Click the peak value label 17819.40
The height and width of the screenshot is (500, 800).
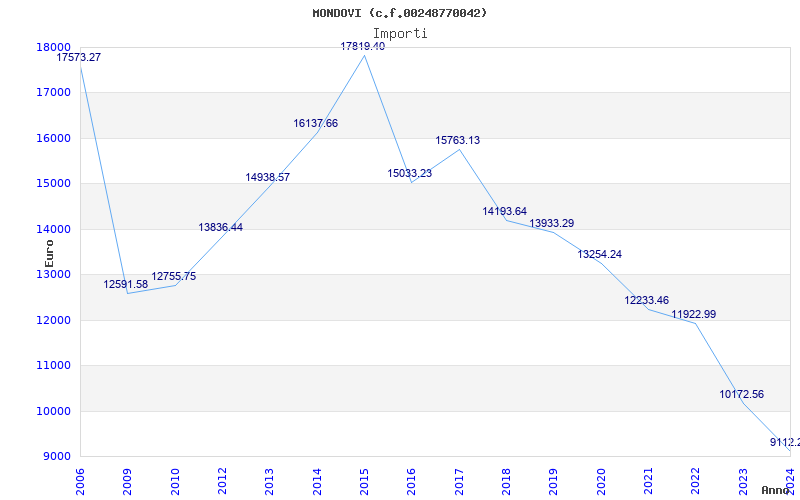[x=363, y=46]
